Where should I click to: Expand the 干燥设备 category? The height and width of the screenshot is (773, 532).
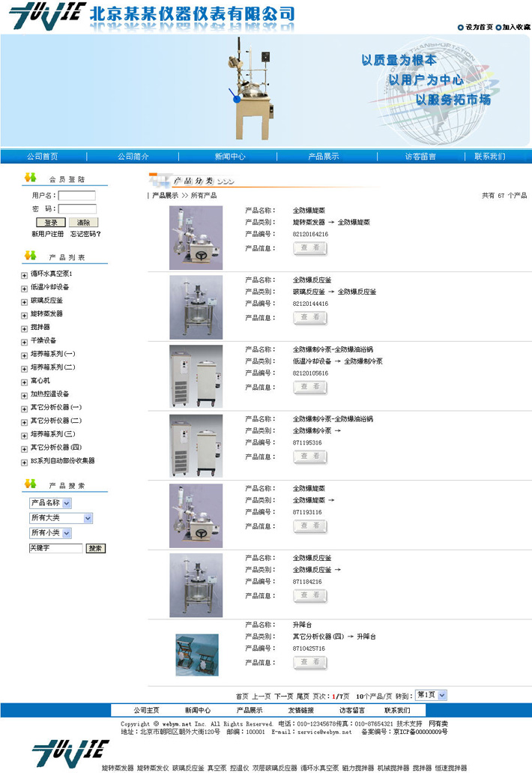pos(24,342)
